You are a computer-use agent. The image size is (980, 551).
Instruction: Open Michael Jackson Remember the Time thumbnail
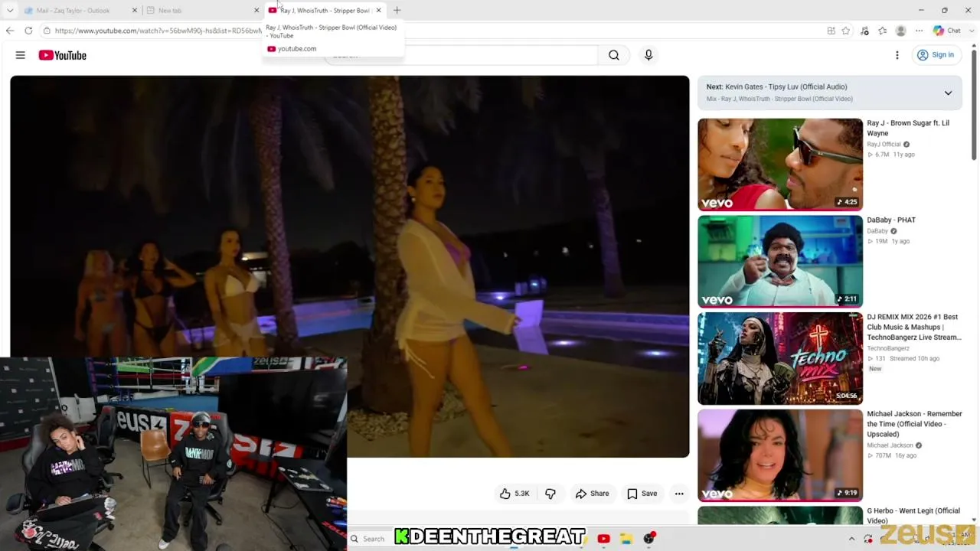[x=780, y=455]
